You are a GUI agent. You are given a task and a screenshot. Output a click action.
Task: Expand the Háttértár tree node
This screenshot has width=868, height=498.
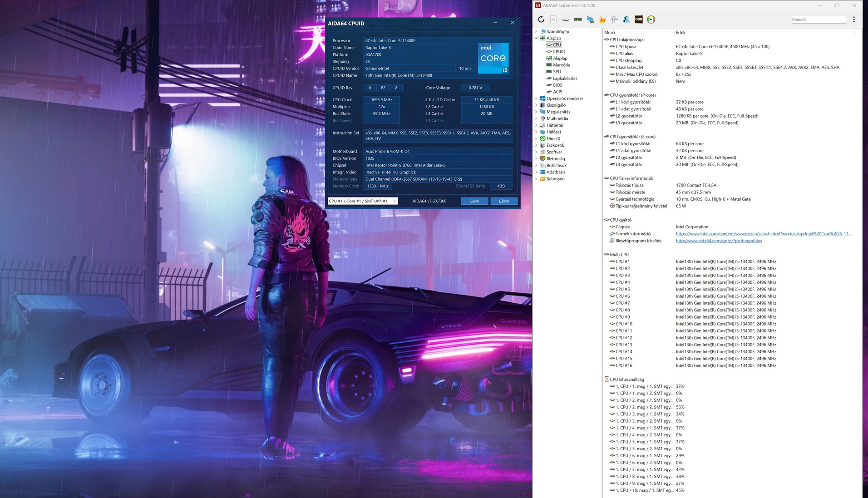tap(536, 125)
